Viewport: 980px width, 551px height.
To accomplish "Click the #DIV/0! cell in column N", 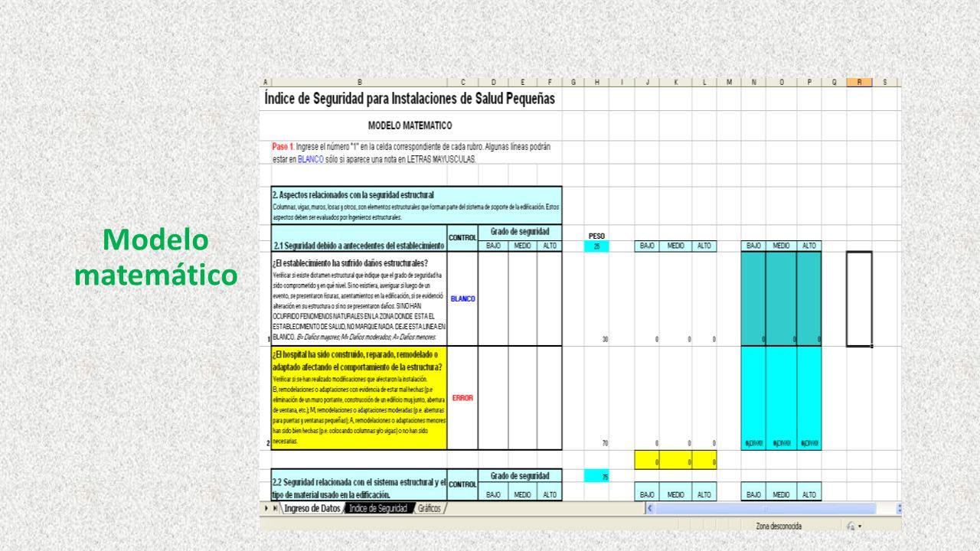I will pos(753,398).
